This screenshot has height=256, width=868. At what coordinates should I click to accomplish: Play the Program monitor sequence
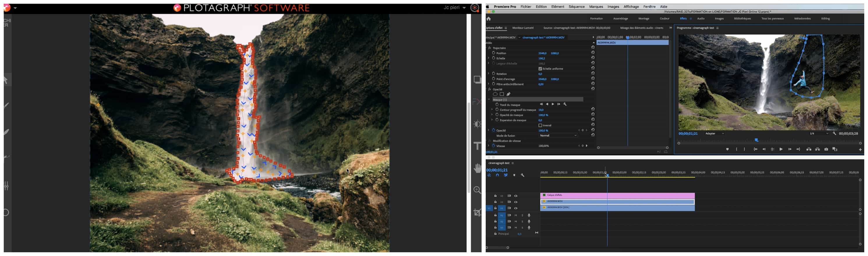click(x=781, y=149)
